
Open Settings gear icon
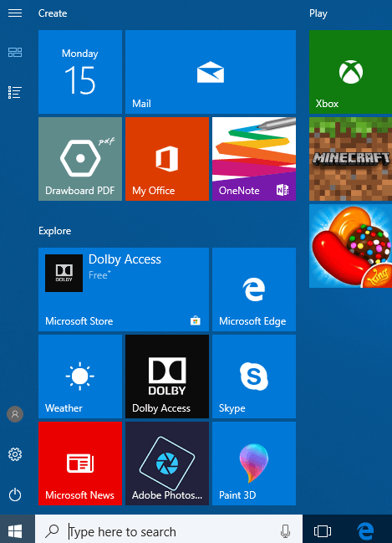click(x=15, y=454)
